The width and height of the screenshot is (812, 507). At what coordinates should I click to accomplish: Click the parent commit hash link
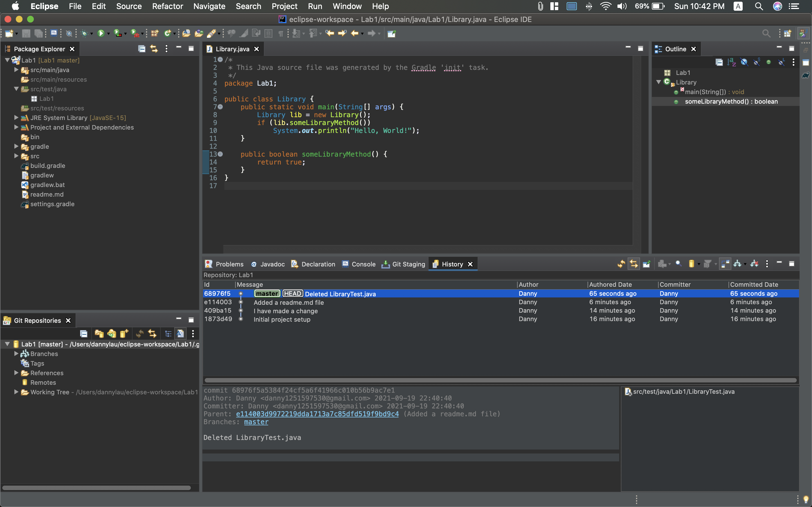click(317, 414)
